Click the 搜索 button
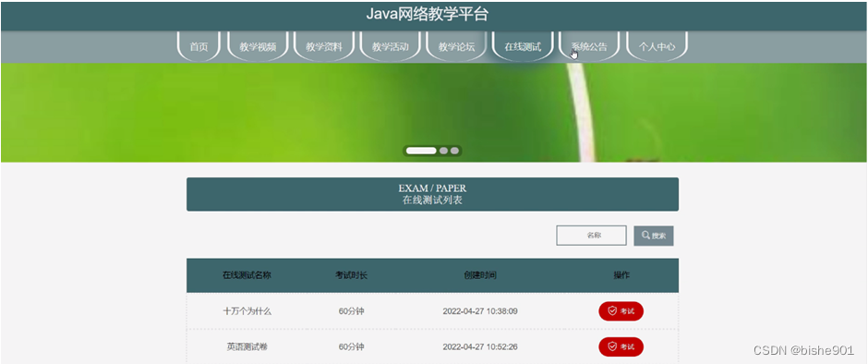 click(x=654, y=236)
